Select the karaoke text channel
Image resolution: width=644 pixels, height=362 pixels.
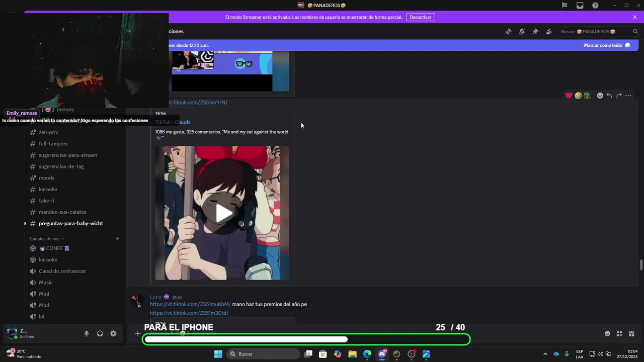click(x=48, y=189)
